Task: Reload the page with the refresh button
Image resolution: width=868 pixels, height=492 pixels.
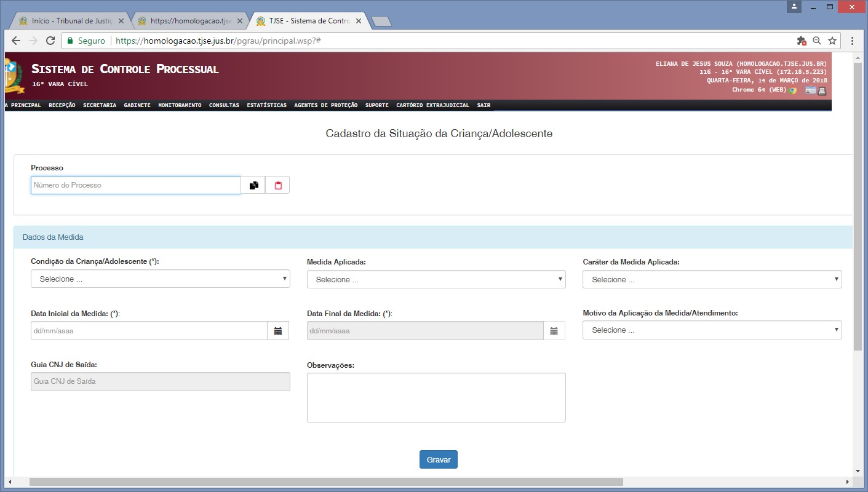Action: [50, 41]
